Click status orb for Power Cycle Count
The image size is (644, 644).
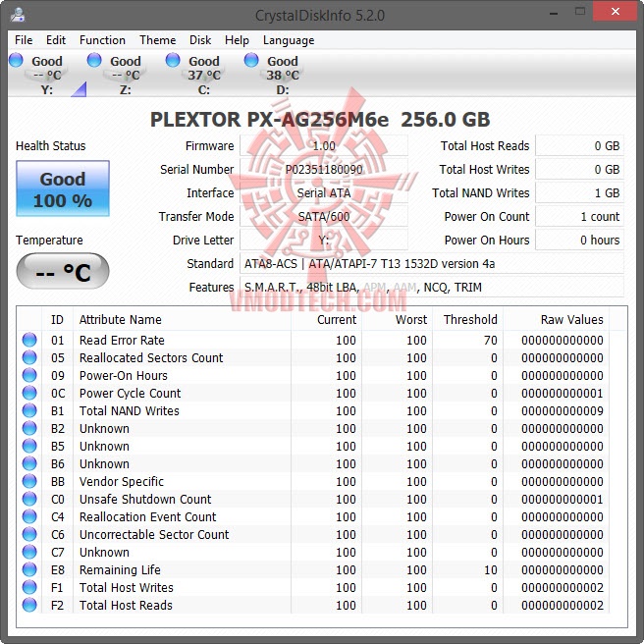click(29, 393)
